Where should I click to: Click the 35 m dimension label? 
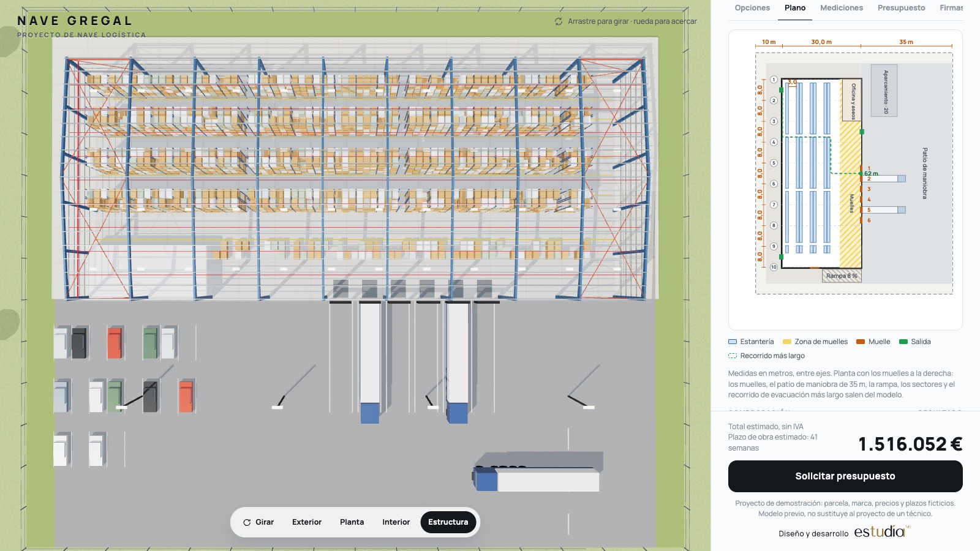coord(906,42)
